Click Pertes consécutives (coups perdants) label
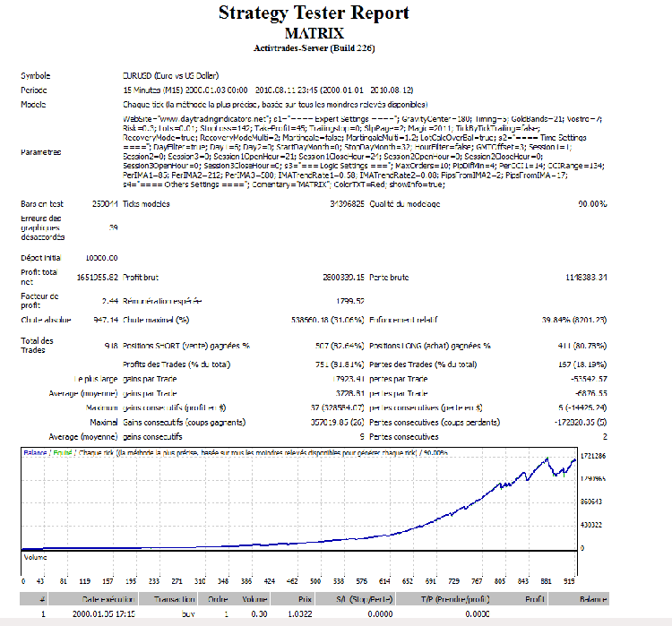The height and width of the screenshot is (626, 672). point(435,423)
